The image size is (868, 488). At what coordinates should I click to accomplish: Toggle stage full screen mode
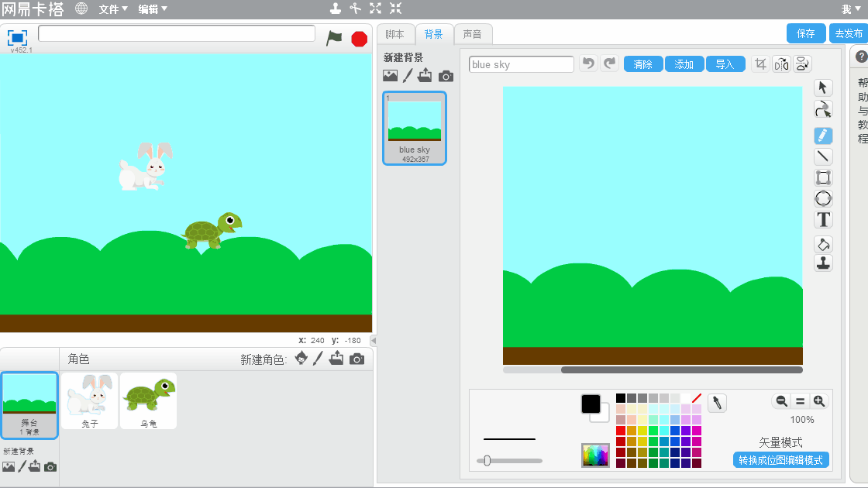pos(18,37)
